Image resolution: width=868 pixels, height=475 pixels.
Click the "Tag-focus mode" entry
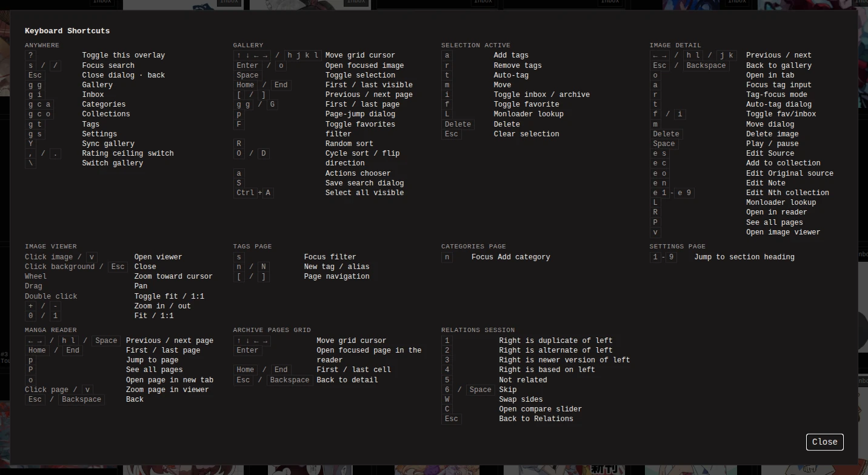coord(776,95)
